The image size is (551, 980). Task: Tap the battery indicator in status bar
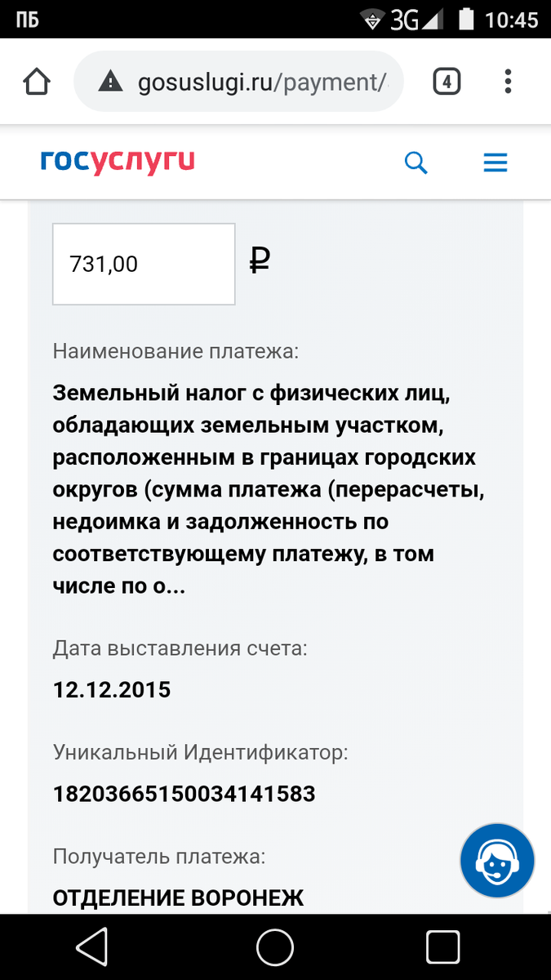[x=466, y=20]
